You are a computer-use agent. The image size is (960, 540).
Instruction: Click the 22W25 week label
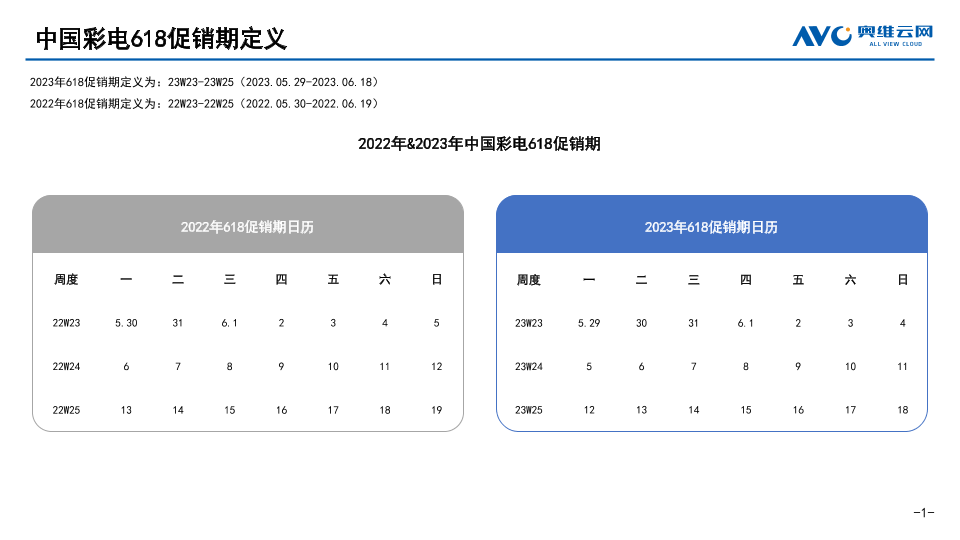66,410
